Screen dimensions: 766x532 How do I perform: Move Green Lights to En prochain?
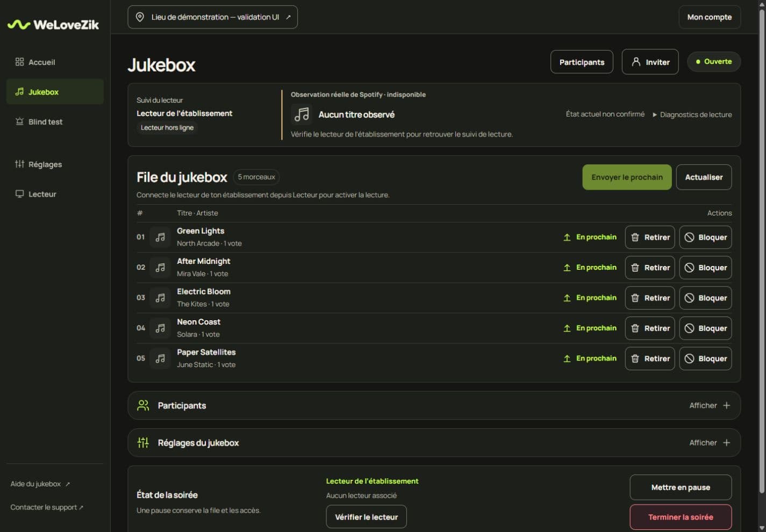pos(590,237)
